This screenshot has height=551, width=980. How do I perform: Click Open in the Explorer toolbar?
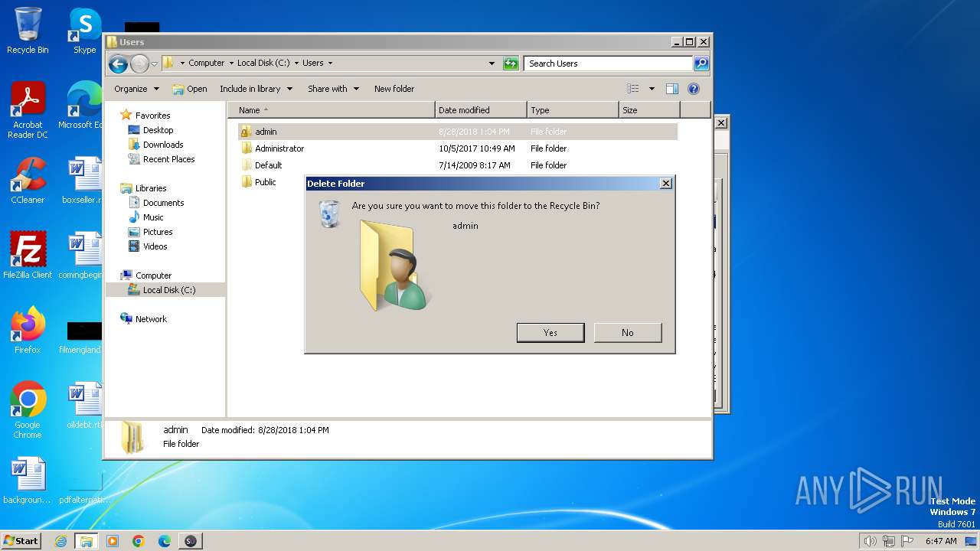pyautogui.click(x=190, y=89)
